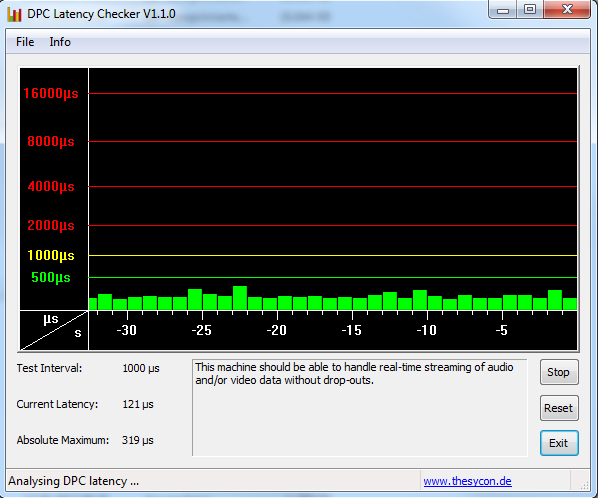This screenshot has width=598, height=498.
Task: Open the www.thesycon.de link
Action: tap(467, 481)
